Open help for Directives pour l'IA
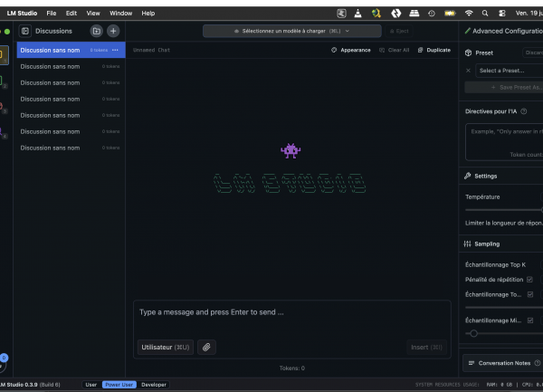Screen dimensions: 543x392 524,111
